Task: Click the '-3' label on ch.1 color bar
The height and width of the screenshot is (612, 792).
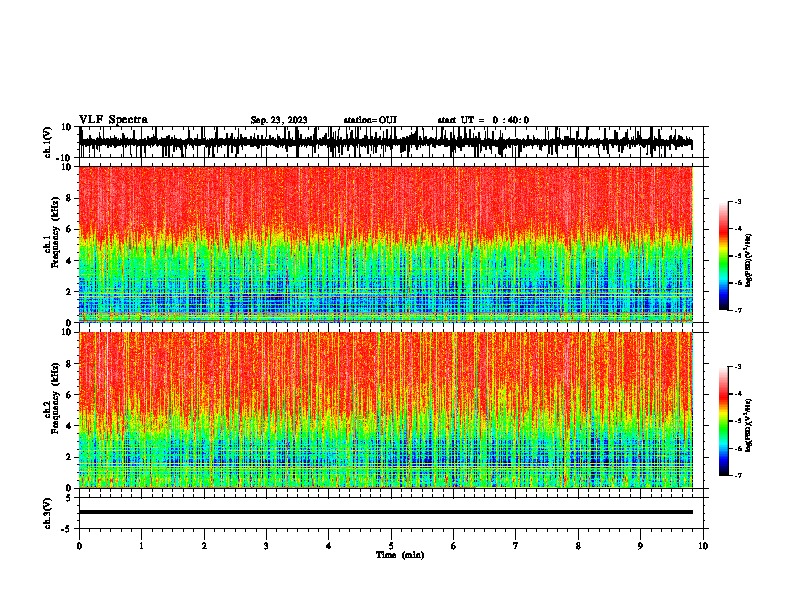Action: point(737,201)
